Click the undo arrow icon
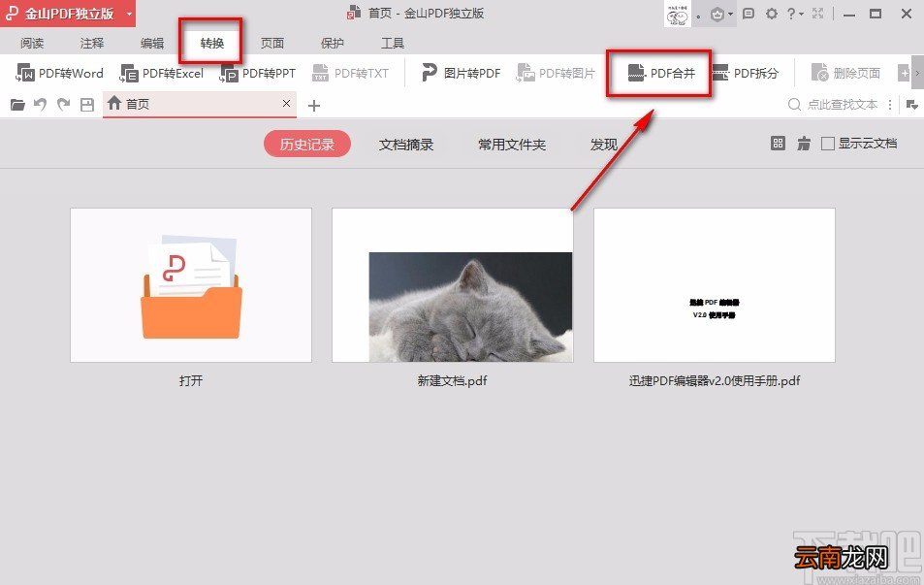The image size is (924, 585). [40, 105]
